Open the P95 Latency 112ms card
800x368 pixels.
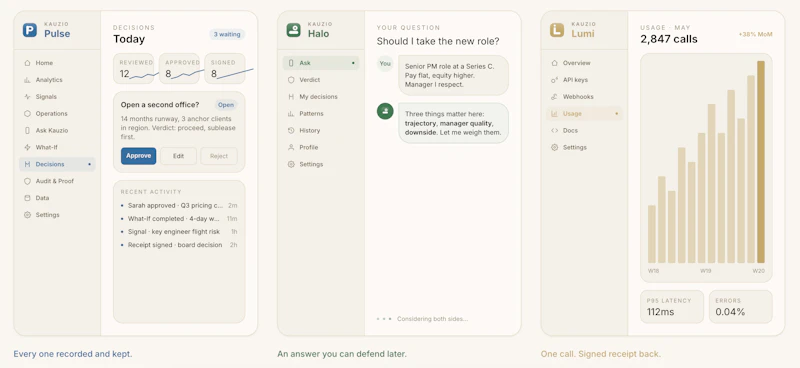(672, 307)
